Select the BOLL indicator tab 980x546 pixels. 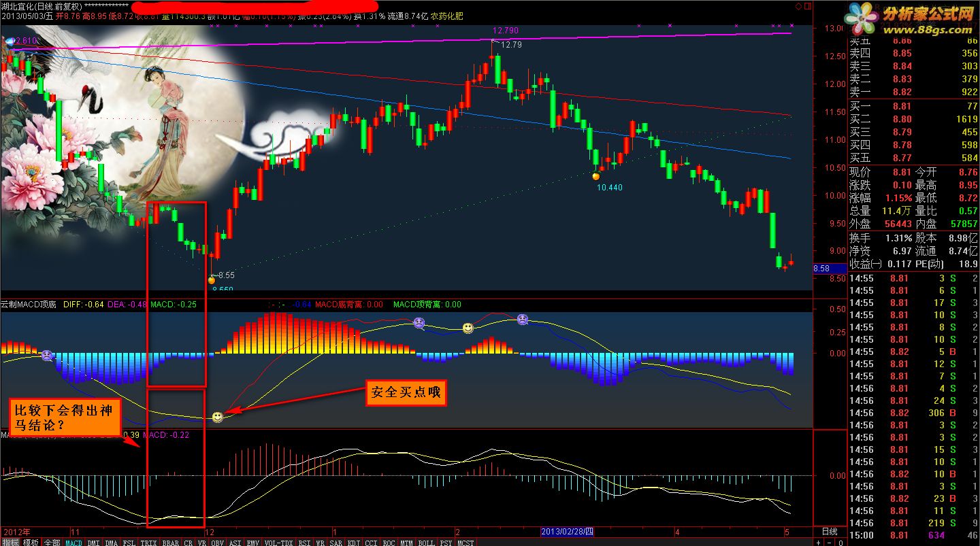(x=426, y=543)
